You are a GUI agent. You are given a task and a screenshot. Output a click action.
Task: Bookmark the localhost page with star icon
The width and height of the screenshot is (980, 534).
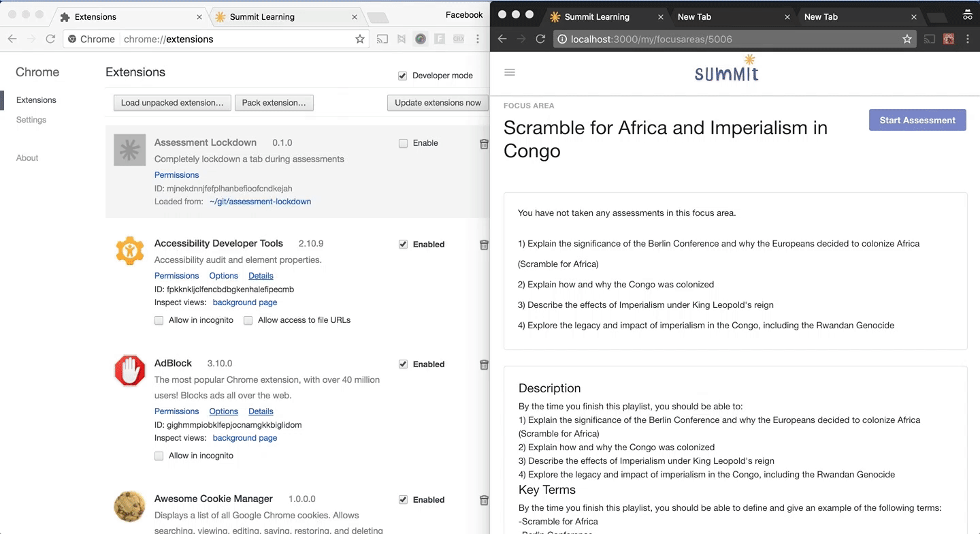pyautogui.click(x=907, y=39)
